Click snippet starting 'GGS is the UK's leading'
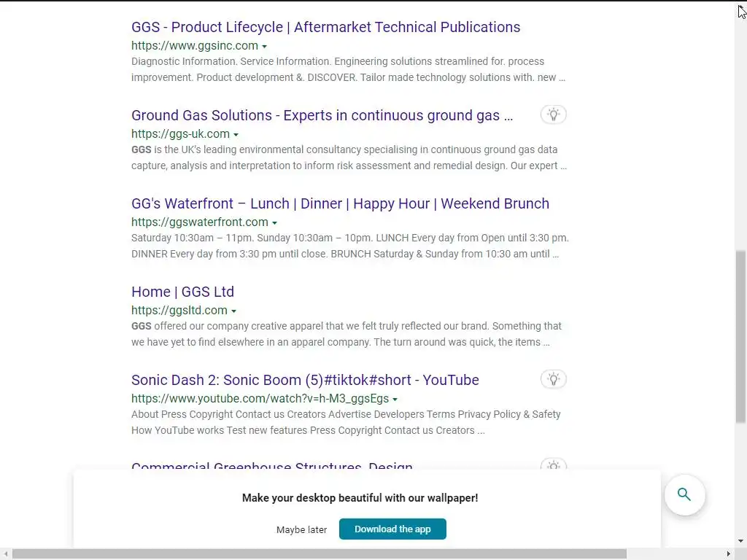 click(349, 157)
